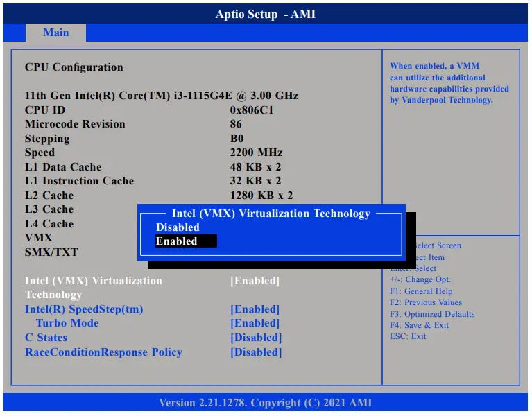Click the Version 2.21.1278 copyright footer
This screenshot has width=532, height=416.
click(x=266, y=403)
